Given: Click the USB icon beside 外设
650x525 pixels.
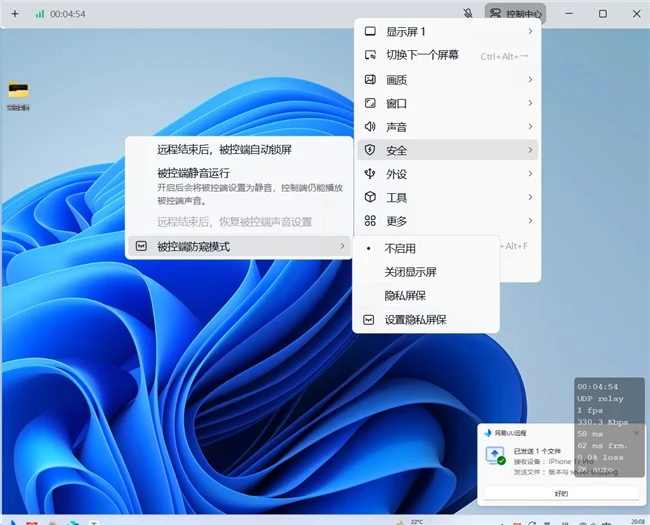Looking at the screenshot, I should [x=370, y=174].
